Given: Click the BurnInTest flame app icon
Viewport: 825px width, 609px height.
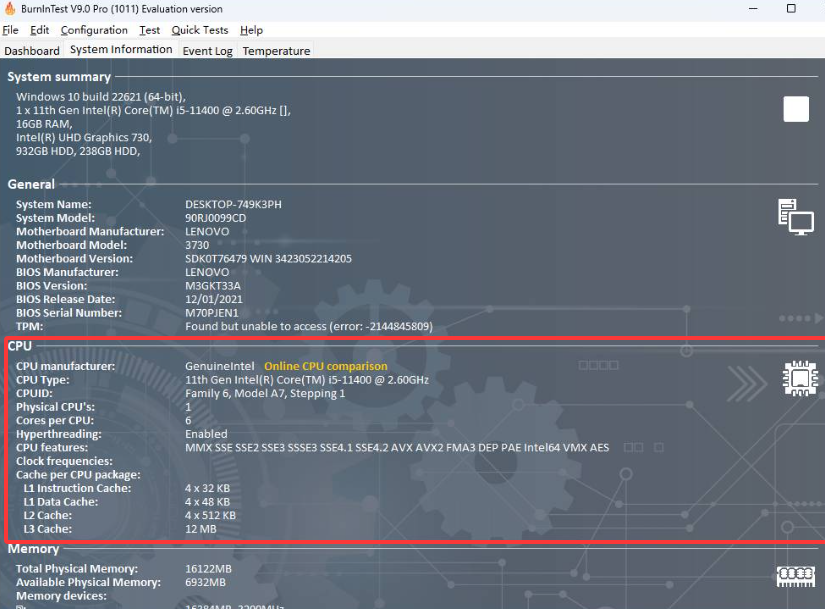Looking at the screenshot, I should [9, 8].
